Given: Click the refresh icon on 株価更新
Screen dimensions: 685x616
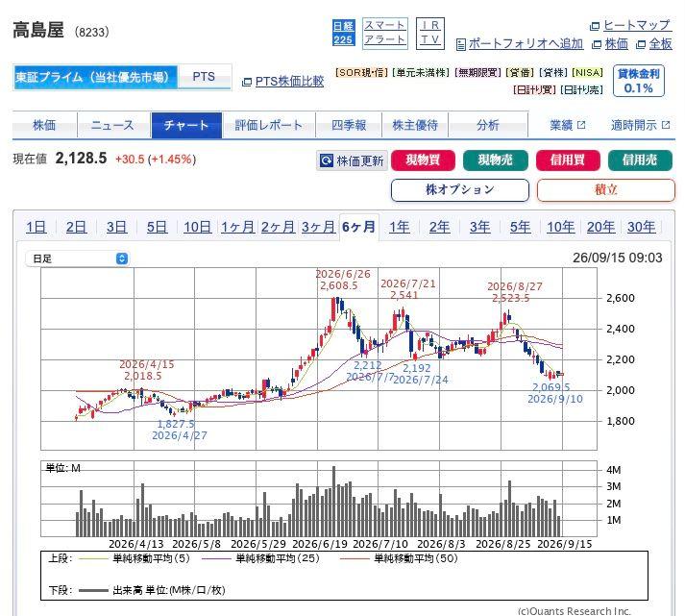Looking at the screenshot, I should [x=327, y=160].
